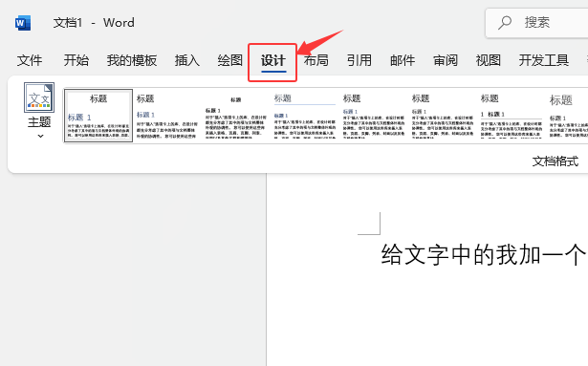
Task: Select the first highlighted document format style
Action: [98, 116]
